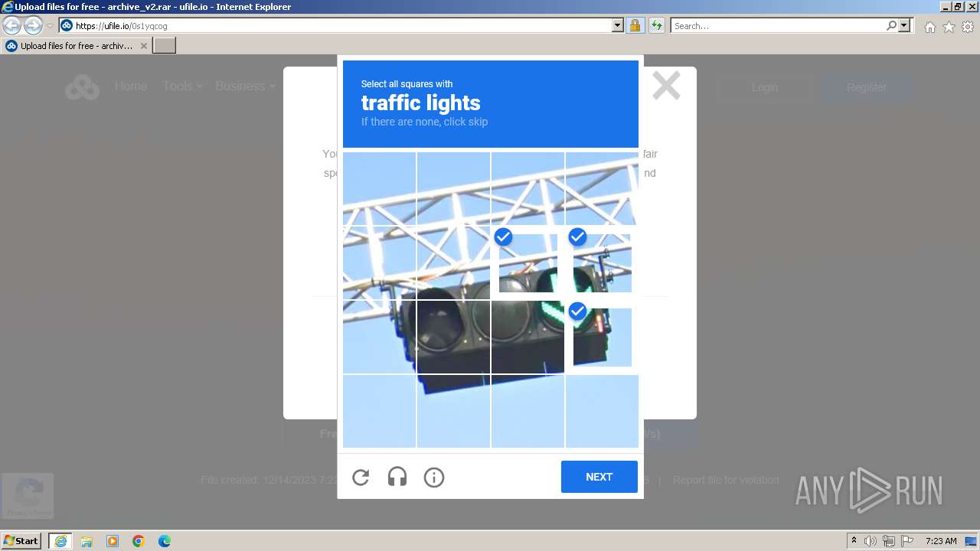Select tile showing the dark traffic light lens in third row
The width and height of the screenshot is (980, 551).
453,337
